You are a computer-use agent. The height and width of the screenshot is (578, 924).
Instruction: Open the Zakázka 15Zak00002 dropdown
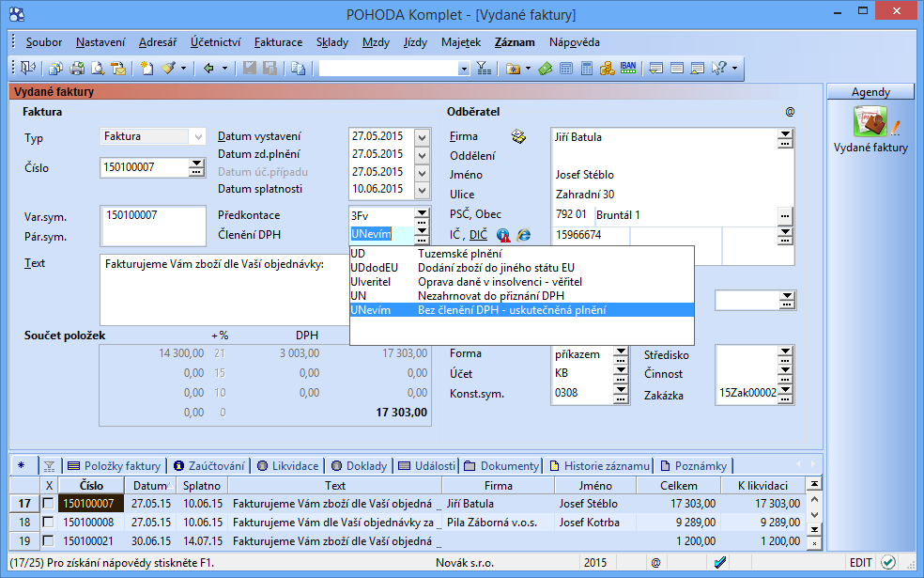[785, 390]
